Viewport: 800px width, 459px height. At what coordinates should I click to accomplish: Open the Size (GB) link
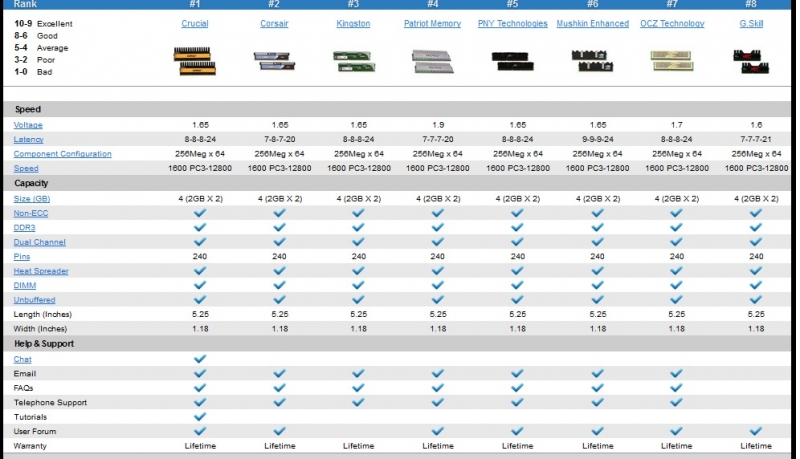pyautogui.click(x=32, y=199)
